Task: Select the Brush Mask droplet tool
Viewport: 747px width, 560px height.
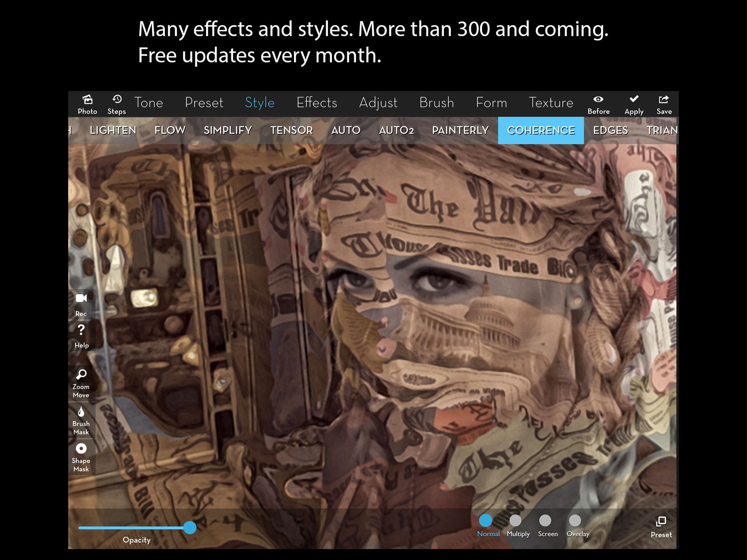Action: coord(81,412)
